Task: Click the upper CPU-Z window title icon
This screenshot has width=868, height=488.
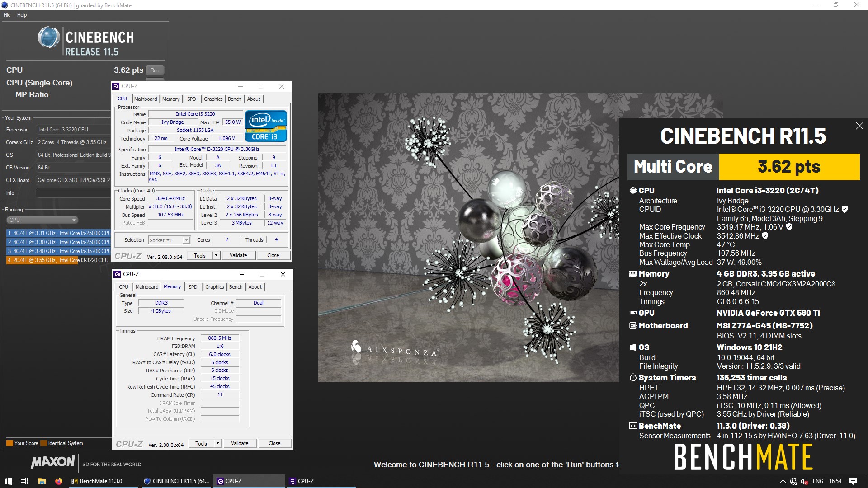Action: [116, 86]
